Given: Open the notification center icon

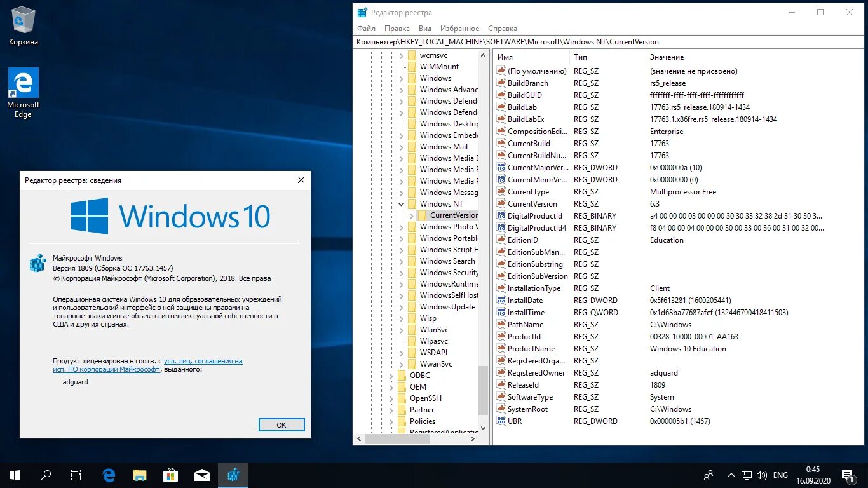Looking at the screenshot, I should pos(848,475).
